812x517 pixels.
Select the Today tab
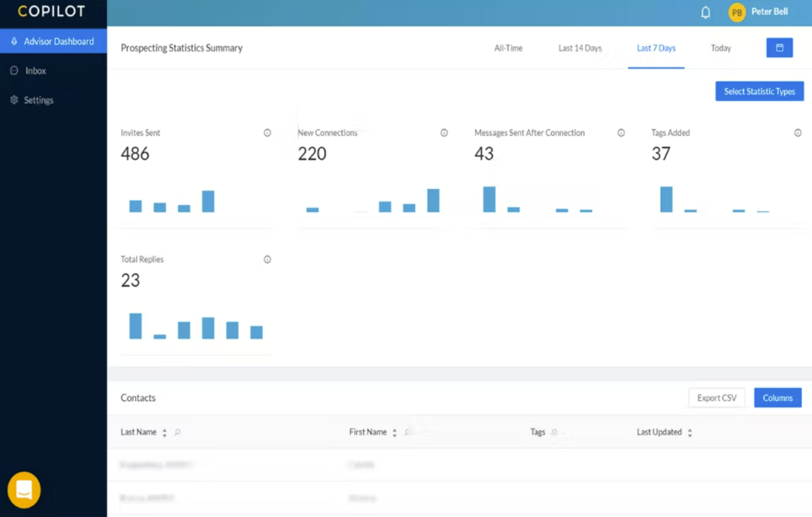pyautogui.click(x=721, y=48)
